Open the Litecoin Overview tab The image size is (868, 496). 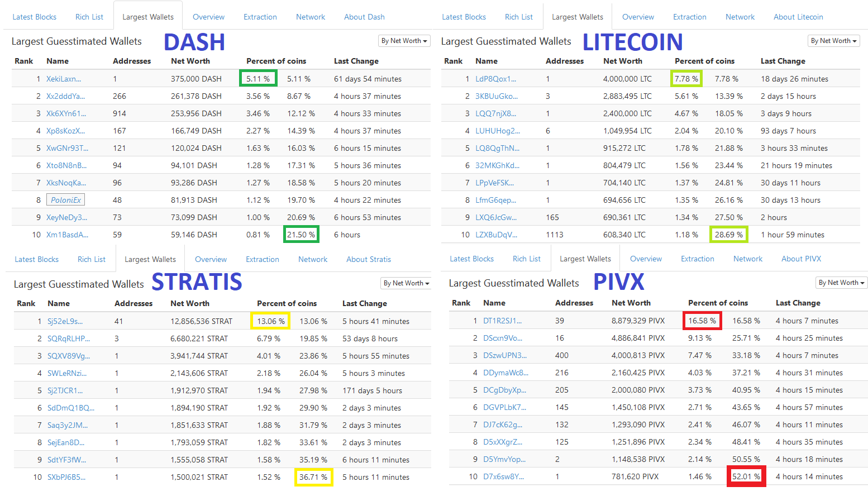click(638, 17)
